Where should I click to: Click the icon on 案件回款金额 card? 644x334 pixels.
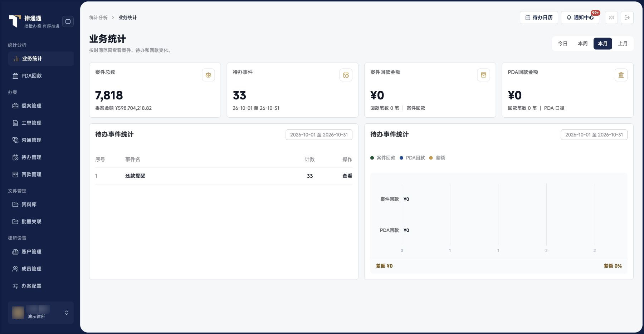tap(483, 75)
